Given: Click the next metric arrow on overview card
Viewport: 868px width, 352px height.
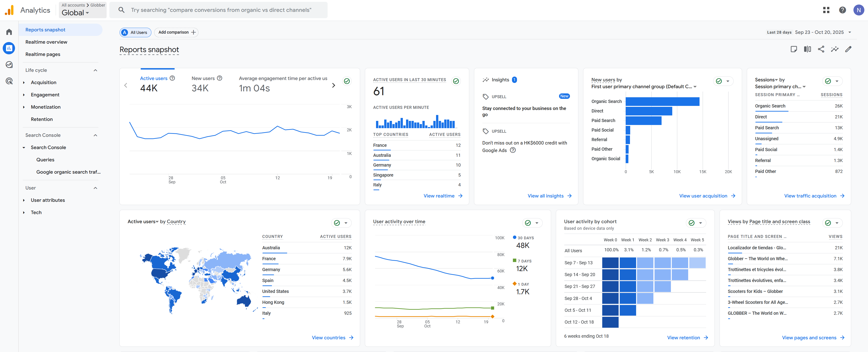Looking at the screenshot, I should click(333, 85).
